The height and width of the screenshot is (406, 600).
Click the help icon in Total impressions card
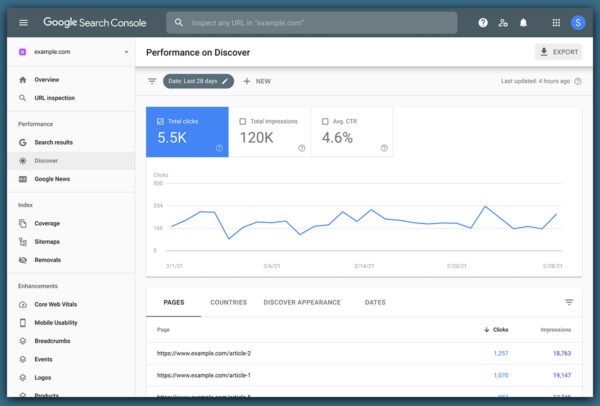[302, 148]
